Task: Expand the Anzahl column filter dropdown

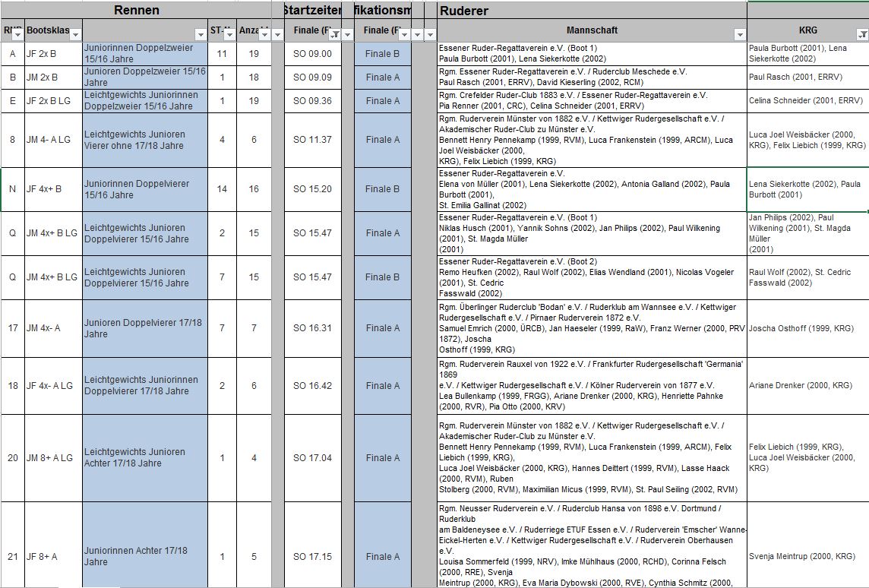Action: pyautogui.click(x=264, y=34)
